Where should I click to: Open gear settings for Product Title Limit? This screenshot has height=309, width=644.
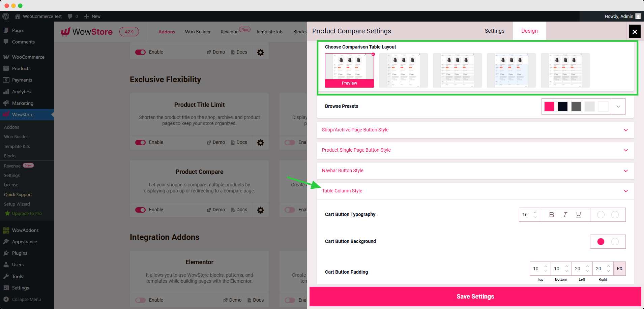coord(260,143)
